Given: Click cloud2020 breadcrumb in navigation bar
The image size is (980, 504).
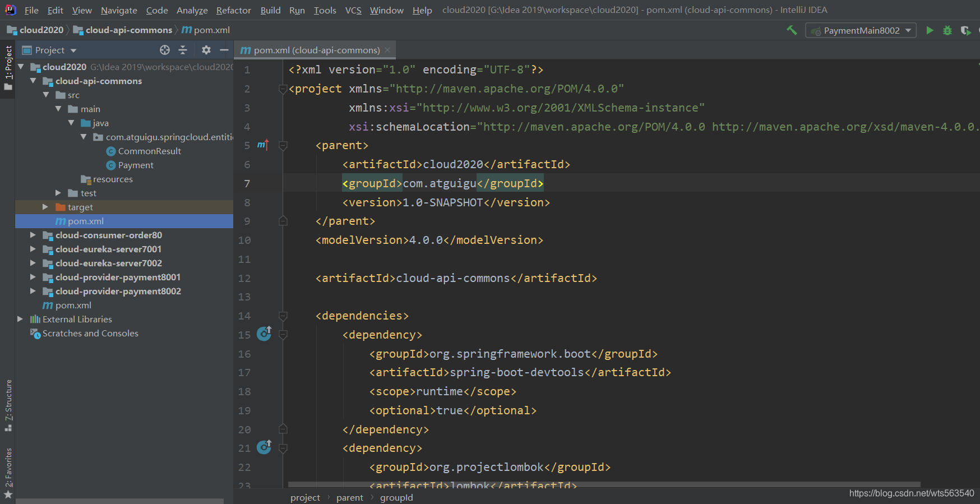Looking at the screenshot, I should click(x=36, y=30).
